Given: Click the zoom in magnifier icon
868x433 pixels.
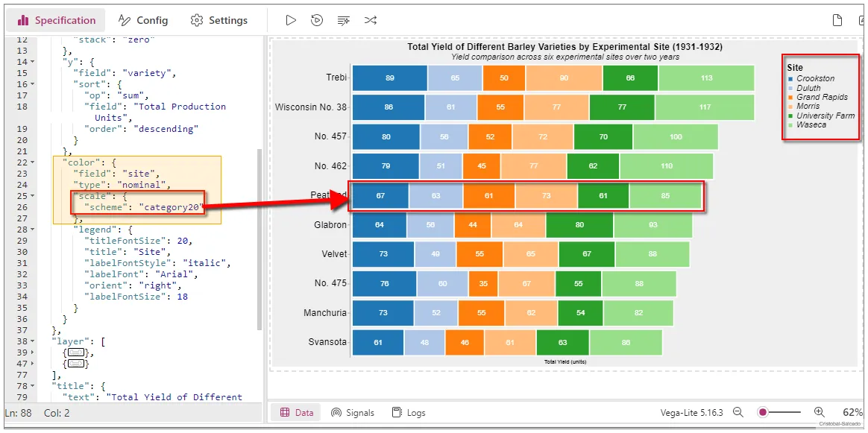Looking at the screenshot, I should 819,412.
